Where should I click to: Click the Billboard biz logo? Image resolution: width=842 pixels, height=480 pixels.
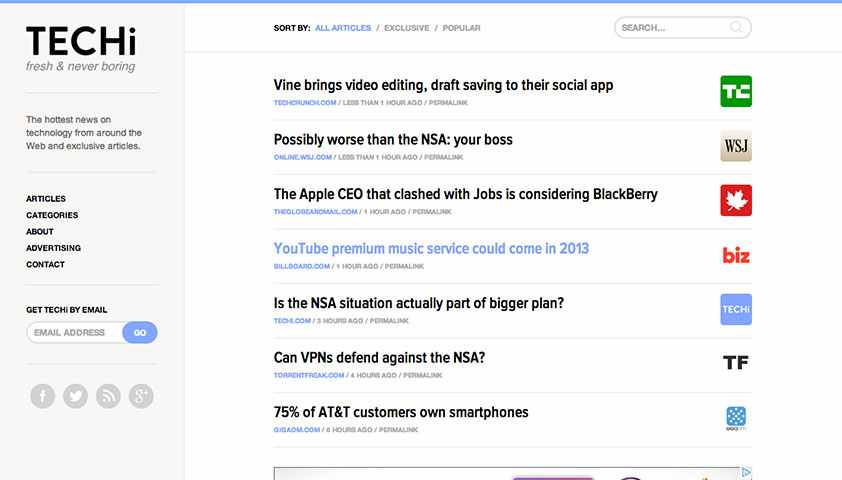[x=736, y=255]
